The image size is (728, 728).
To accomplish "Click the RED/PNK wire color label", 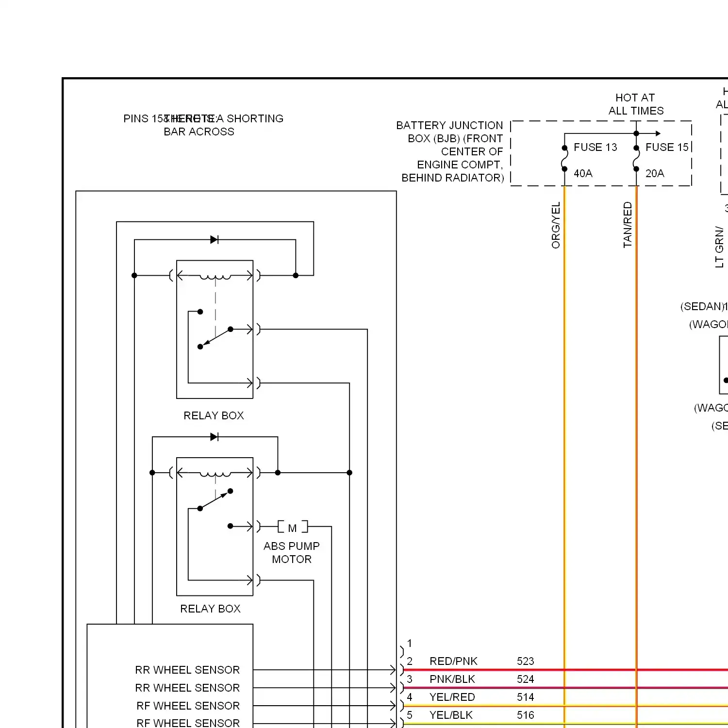I will pyautogui.click(x=453, y=661).
